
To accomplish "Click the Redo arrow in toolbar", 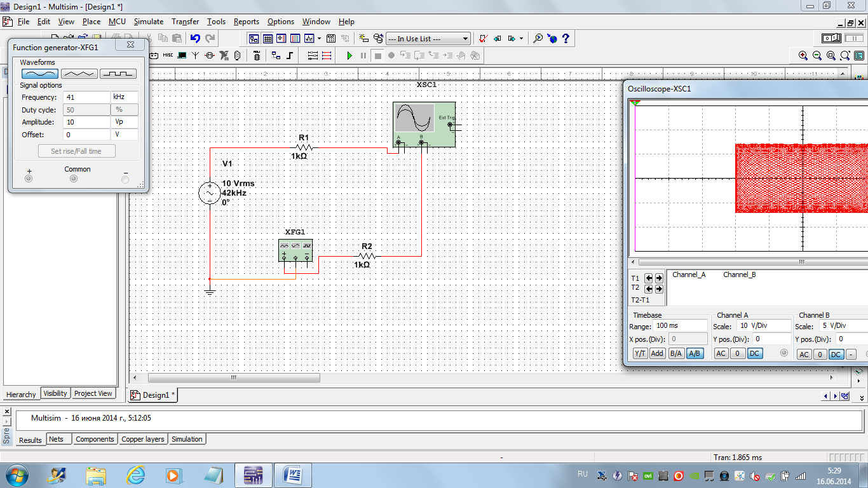I will coord(210,39).
